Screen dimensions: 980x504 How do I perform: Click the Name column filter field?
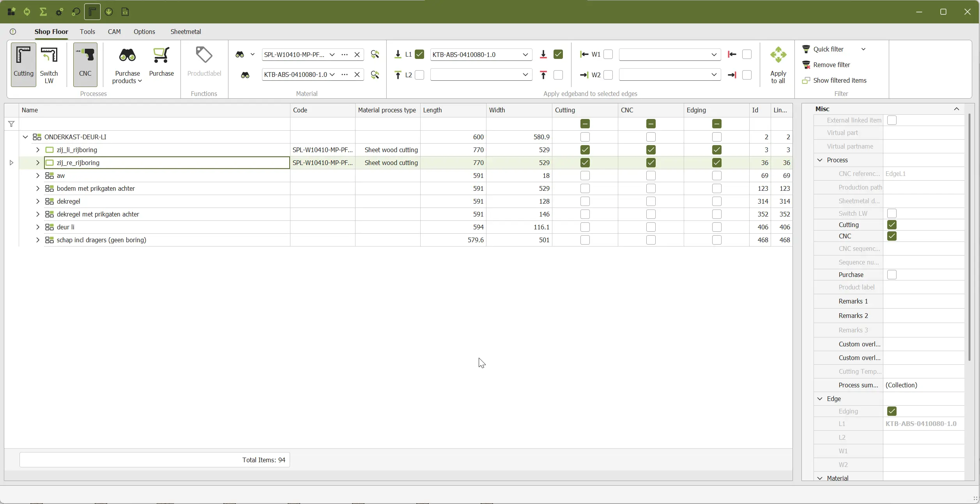[x=154, y=124]
